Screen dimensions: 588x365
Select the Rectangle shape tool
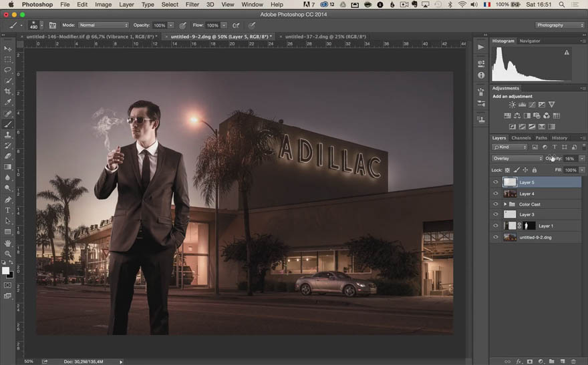(x=7, y=232)
